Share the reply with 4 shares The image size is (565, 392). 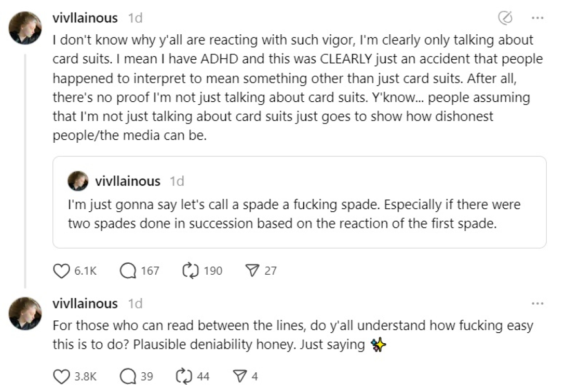point(239,376)
